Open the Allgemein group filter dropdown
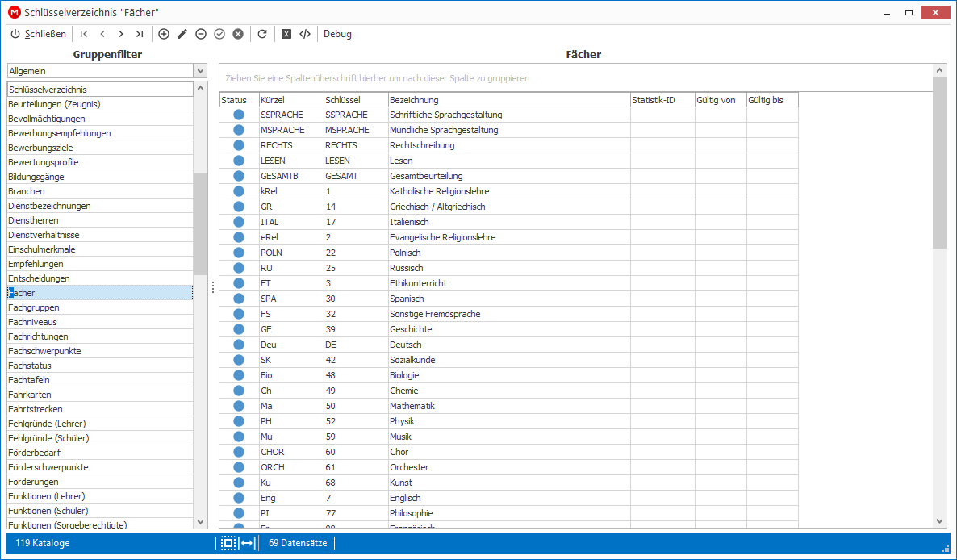This screenshot has height=560, width=957. [x=200, y=71]
